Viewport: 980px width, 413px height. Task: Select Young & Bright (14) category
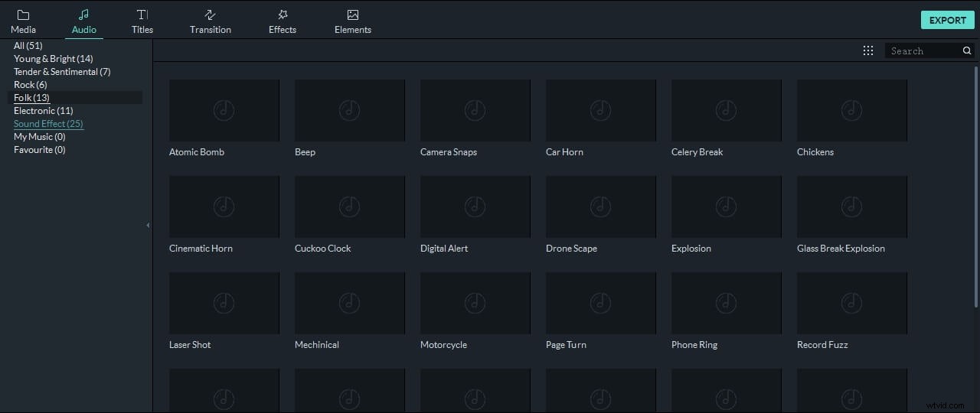point(54,59)
